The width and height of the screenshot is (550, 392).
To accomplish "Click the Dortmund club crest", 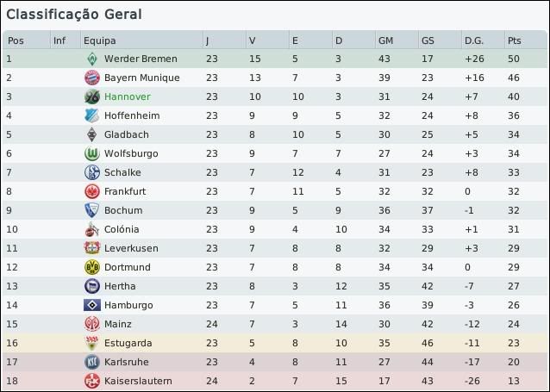I will coord(91,268).
